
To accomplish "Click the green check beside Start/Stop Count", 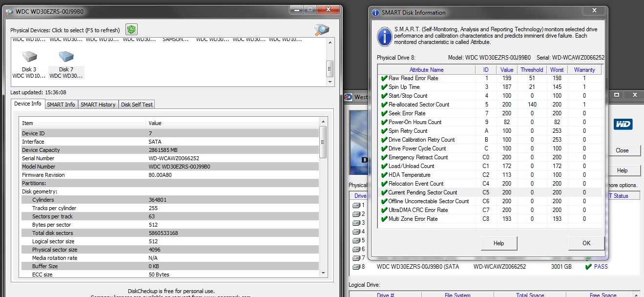I will pos(384,96).
